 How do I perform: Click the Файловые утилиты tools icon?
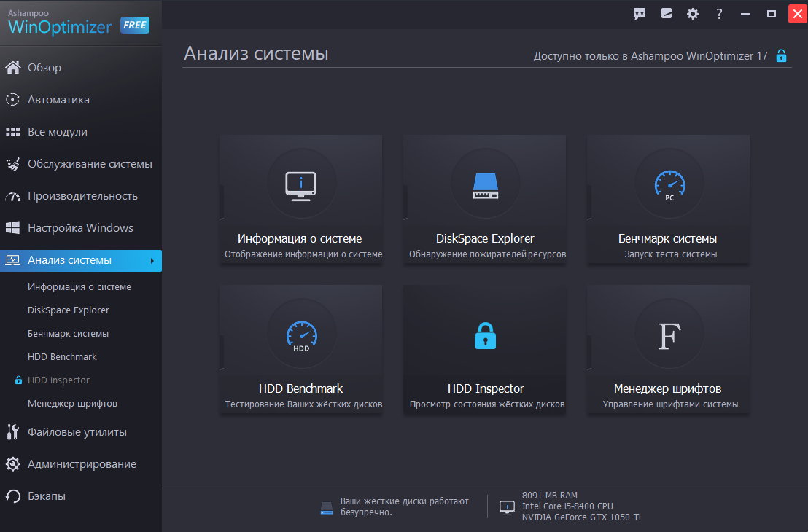point(13,432)
